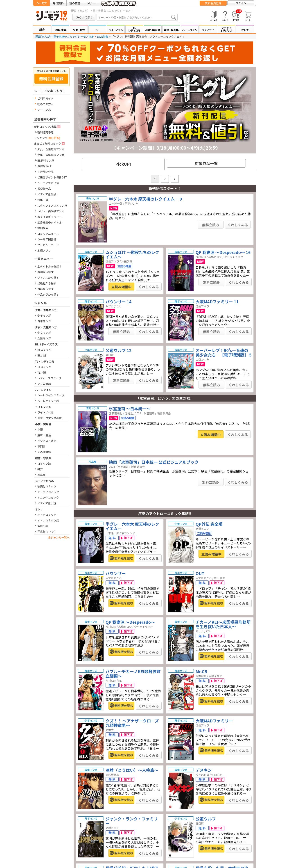The width and height of the screenshot is (289, 868).
Task: Click 無料版を読む for OUT
Action: (211, 603)
